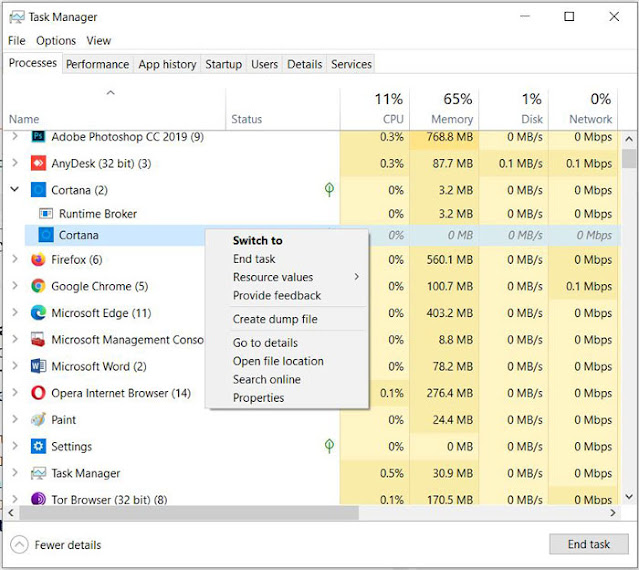Open the Options menu
This screenshot has width=639, height=570.
pyautogui.click(x=56, y=41)
